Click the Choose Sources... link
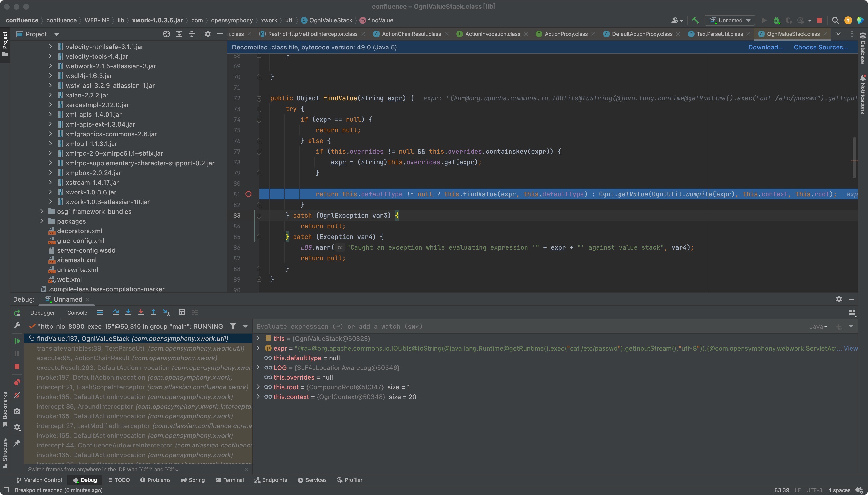868x495 pixels. pyautogui.click(x=821, y=47)
